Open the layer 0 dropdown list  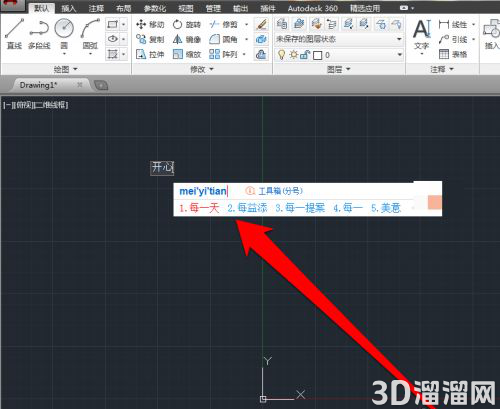coord(400,55)
